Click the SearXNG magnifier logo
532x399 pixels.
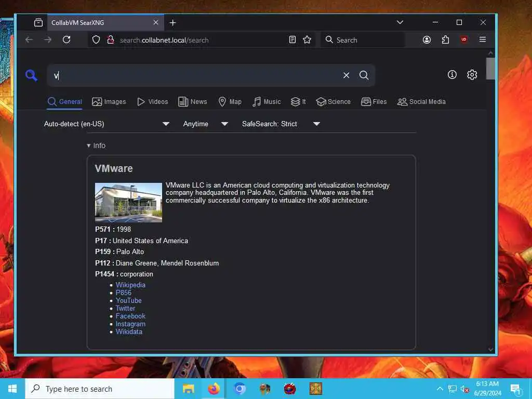tap(31, 75)
